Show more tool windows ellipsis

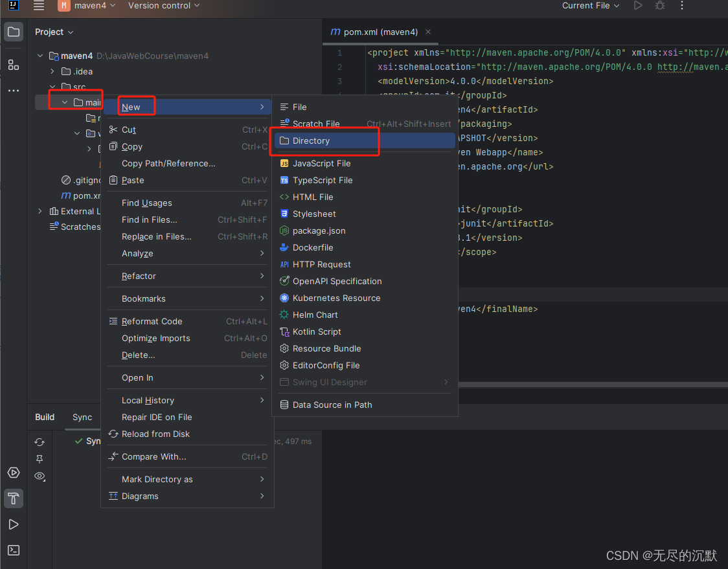(14, 91)
